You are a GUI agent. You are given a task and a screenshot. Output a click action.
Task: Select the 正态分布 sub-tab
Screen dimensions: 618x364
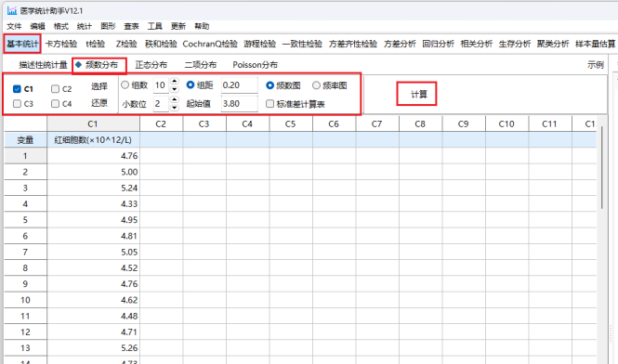(x=151, y=65)
